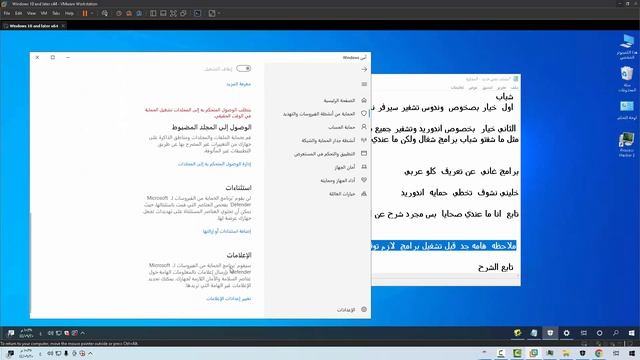
Task: Open the guest Windows Start button
Action: point(632,333)
